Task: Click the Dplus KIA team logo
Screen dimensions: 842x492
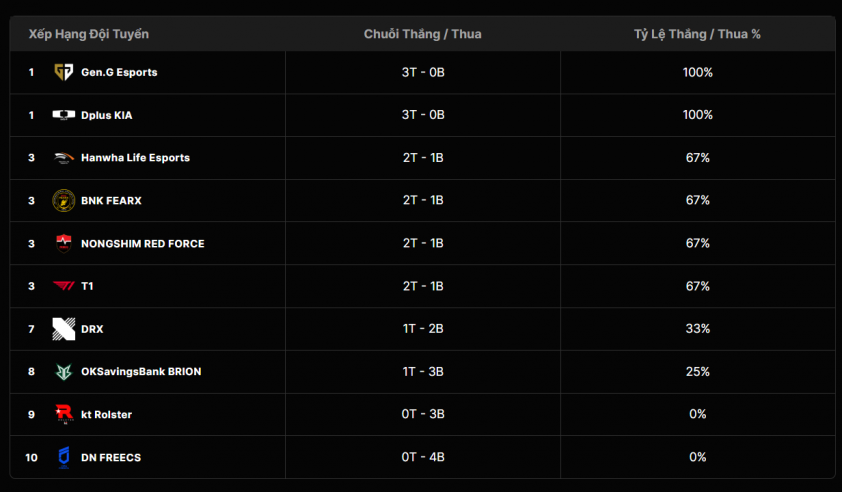Action: pyautogui.click(x=63, y=114)
